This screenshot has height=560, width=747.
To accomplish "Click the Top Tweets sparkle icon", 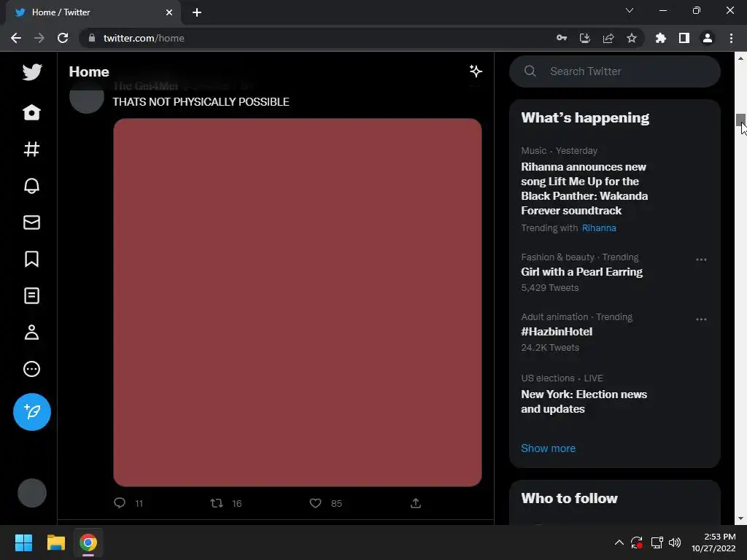I will [476, 71].
